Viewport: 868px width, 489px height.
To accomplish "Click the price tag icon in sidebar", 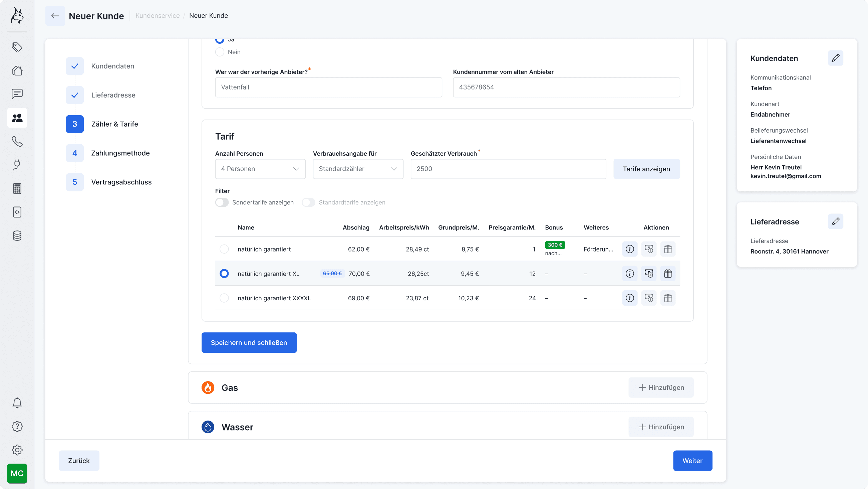I will pyautogui.click(x=17, y=47).
